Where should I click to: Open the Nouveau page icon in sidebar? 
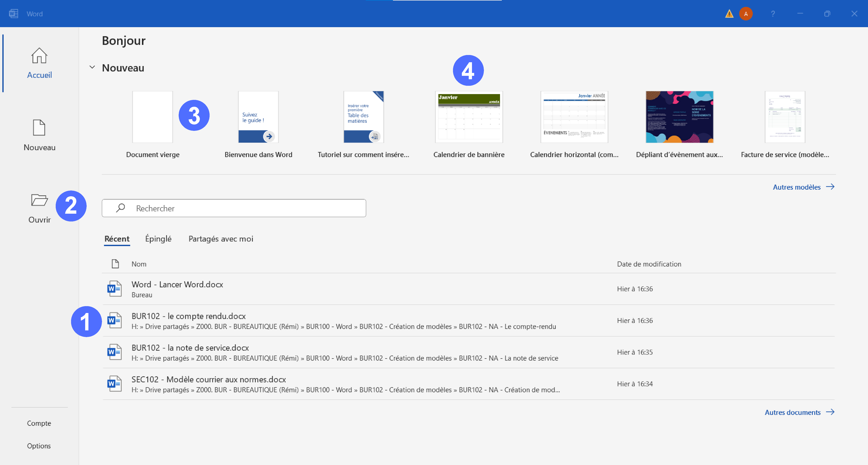point(39,128)
